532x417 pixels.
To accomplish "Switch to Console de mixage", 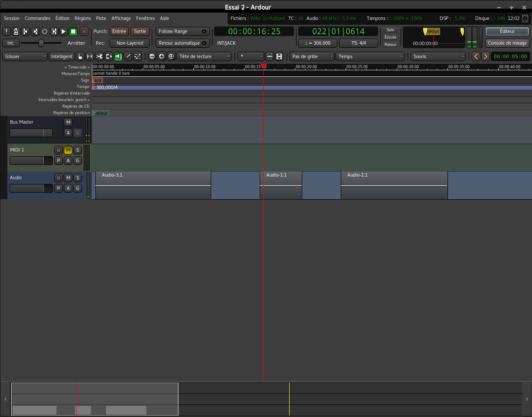I will point(507,43).
